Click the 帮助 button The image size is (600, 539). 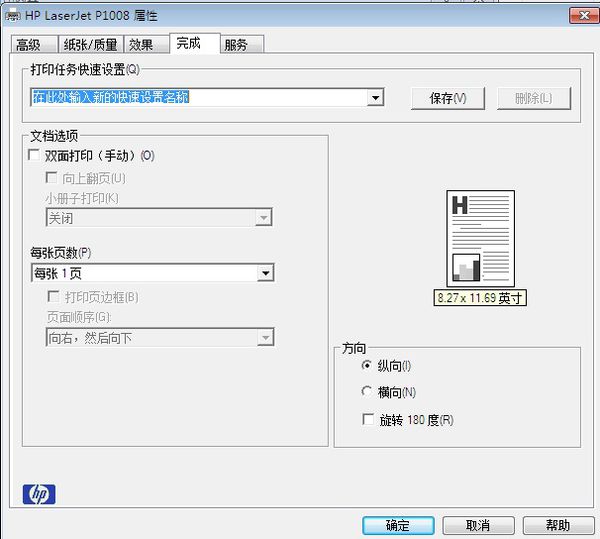click(558, 525)
